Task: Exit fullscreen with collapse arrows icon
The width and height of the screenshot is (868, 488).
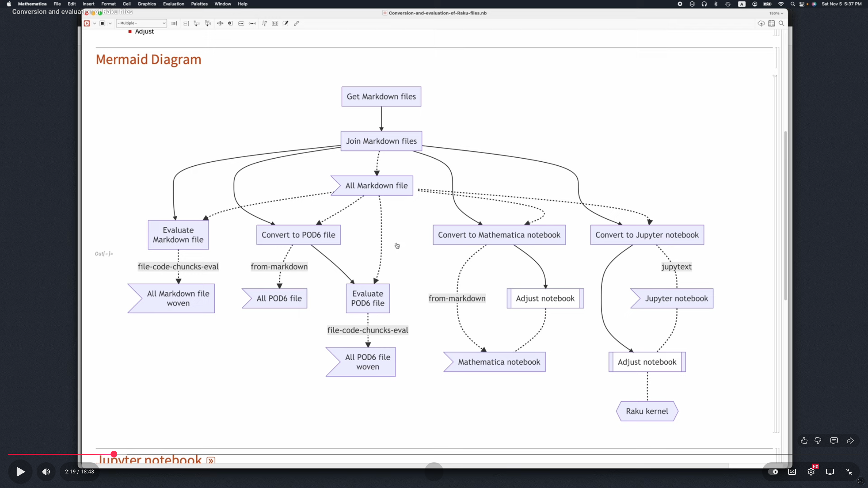Action: coord(849,472)
